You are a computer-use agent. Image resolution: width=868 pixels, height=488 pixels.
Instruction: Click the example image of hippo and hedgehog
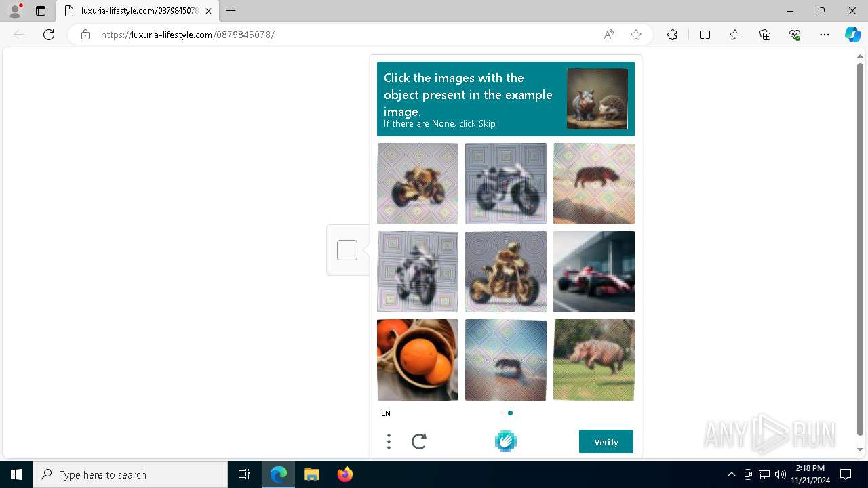597,99
